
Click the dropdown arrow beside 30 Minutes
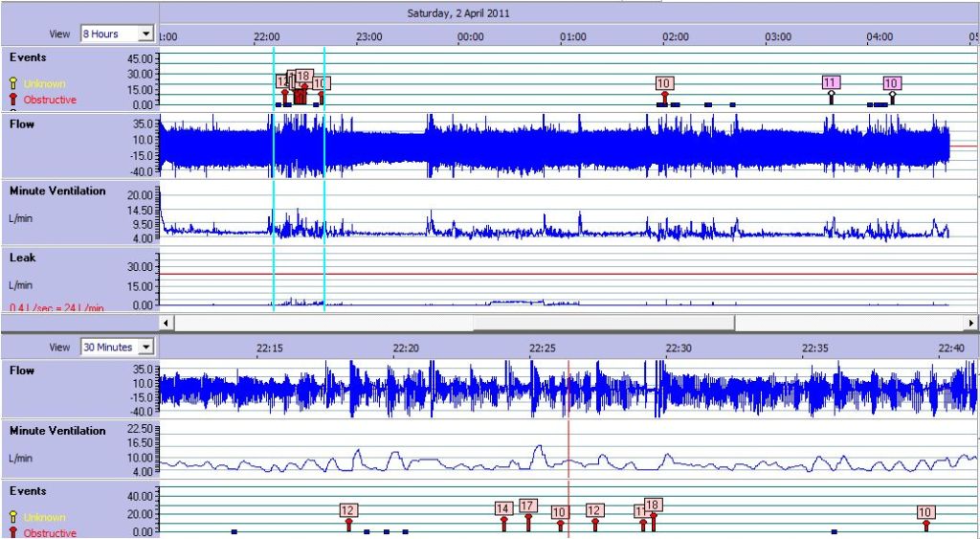[145, 347]
